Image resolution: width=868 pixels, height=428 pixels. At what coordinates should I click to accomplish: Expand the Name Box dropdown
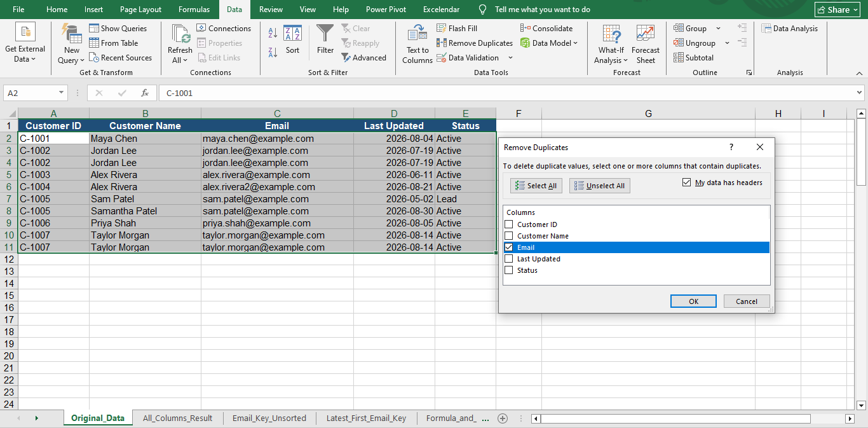tap(61, 93)
